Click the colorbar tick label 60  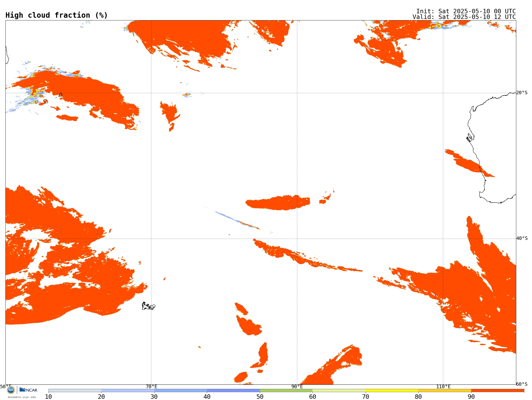click(313, 397)
